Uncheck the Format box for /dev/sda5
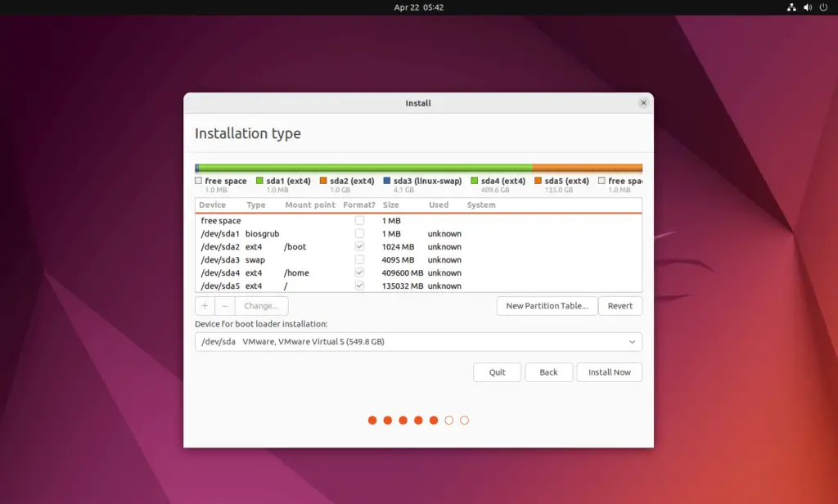This screenshot has width=838, height=504. tap(358, 286)
